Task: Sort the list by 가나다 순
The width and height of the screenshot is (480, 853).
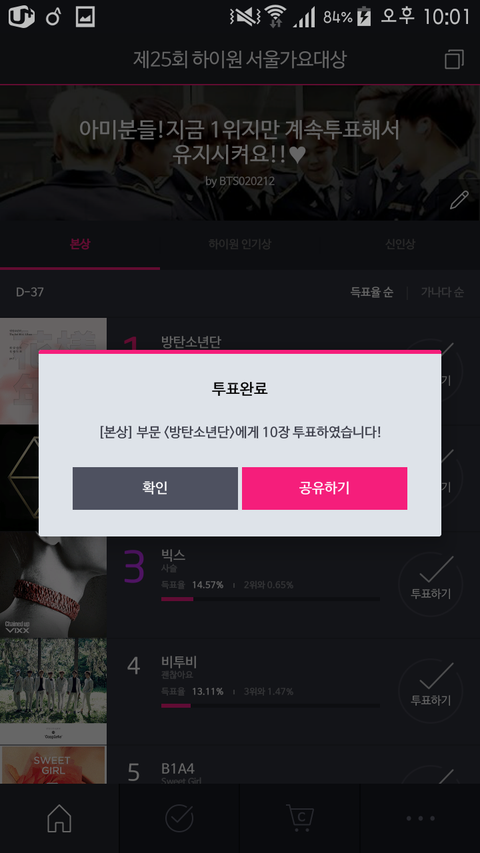Action: tap(442, 292)
